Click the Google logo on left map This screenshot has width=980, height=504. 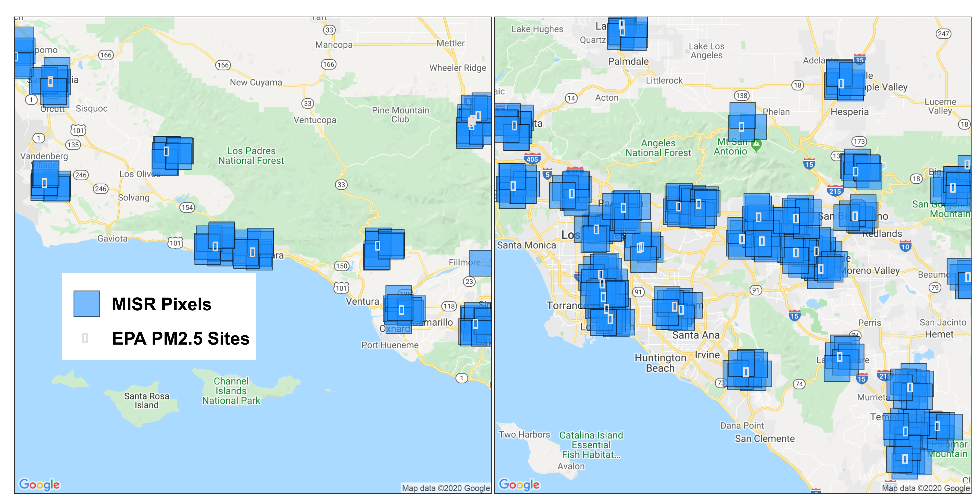point(40,484)
